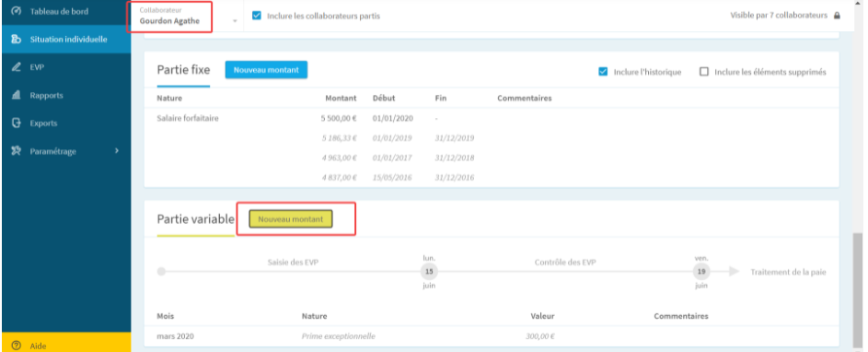The height and width of the screenshot is (352, 868).
Task: Click the lock icon beside Visible par 7 collaborateurs
Action: (x=837, y=16)
